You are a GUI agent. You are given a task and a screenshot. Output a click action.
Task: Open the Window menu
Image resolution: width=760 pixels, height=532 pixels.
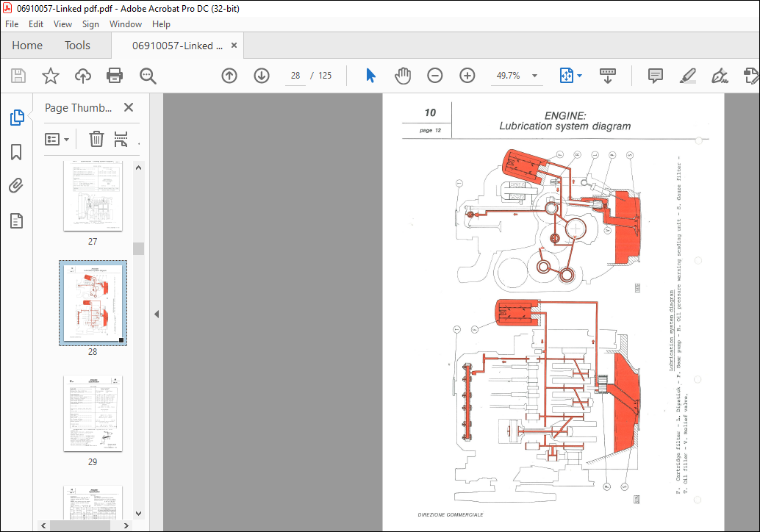tap(126, 24)
